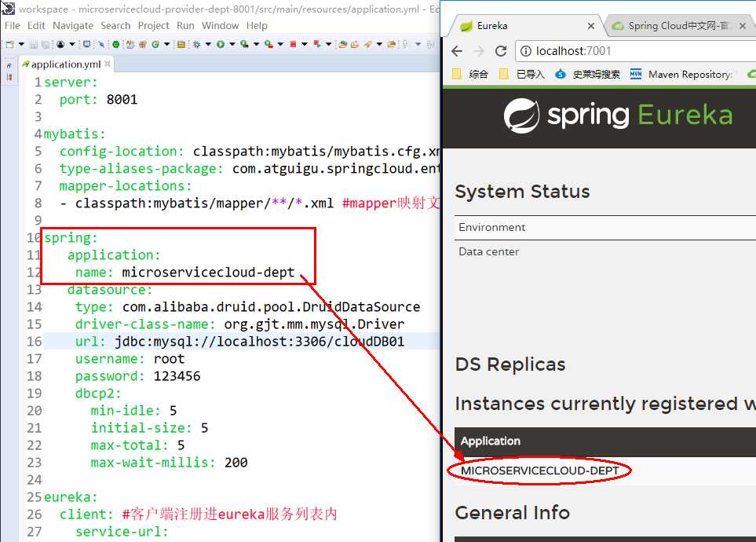Click the Environment row in System Status
Screen dimensions: 756x542
pyautogui.click(x=605, y=227)
